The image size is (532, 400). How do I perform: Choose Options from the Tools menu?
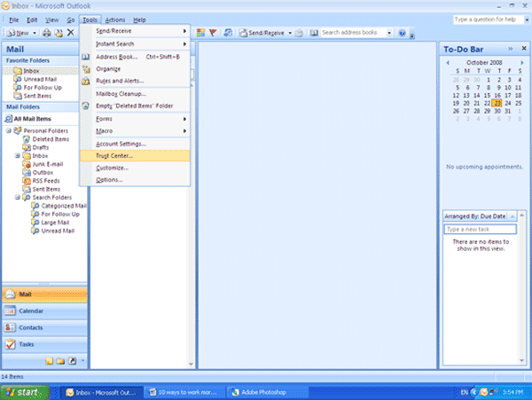135,180
